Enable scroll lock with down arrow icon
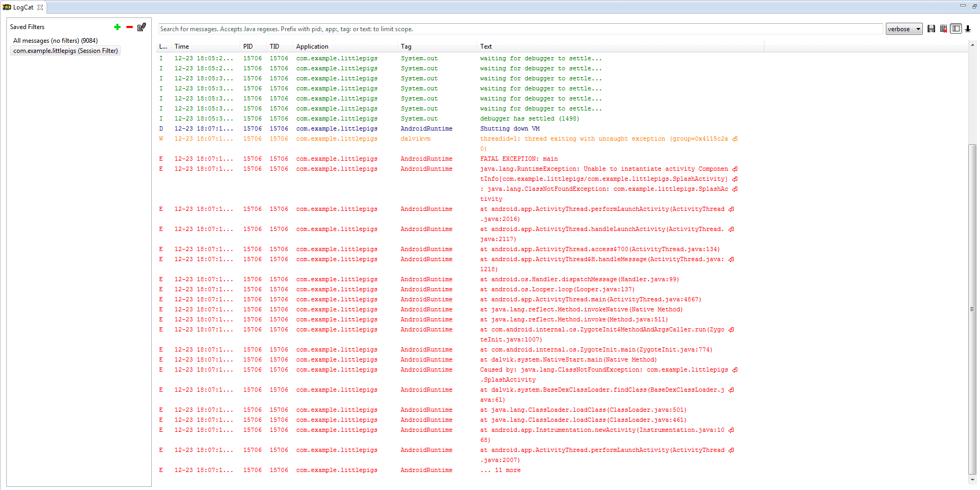 (x=968, y=29)
